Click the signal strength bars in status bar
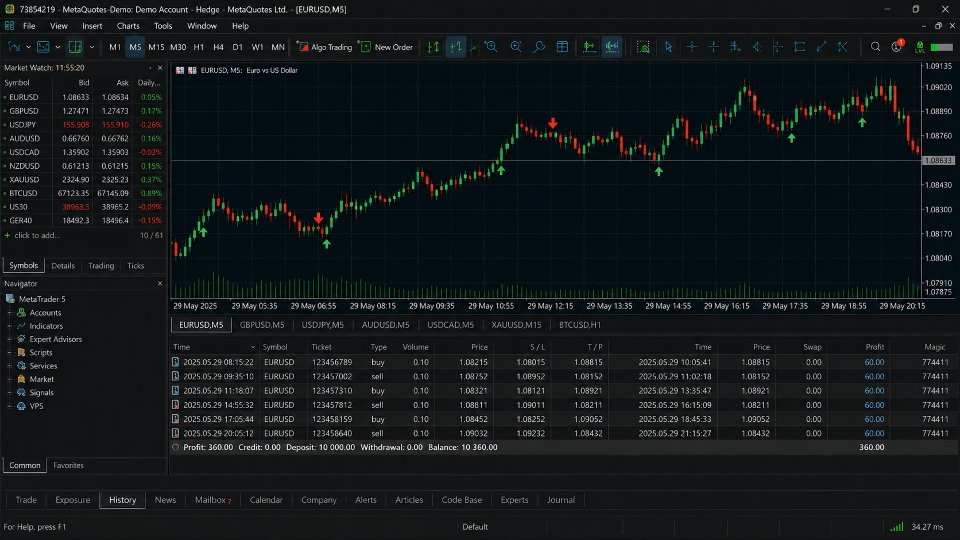960x540 pixels. coord(897,527)
